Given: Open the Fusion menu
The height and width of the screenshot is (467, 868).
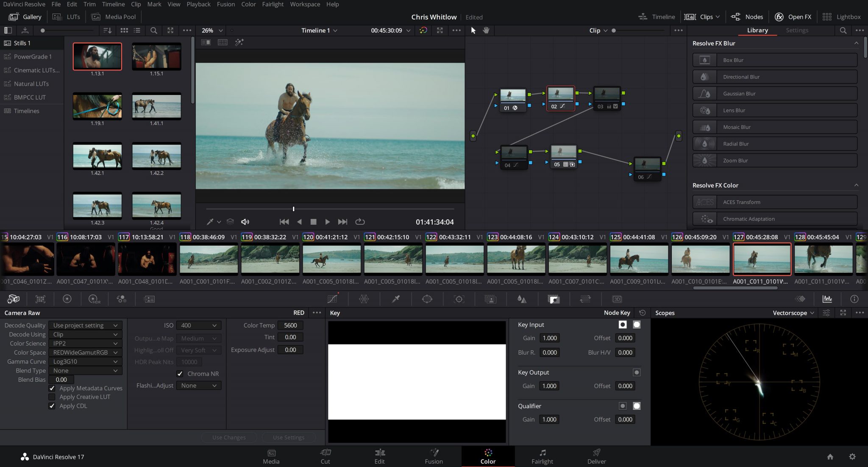Looking at the screenshot, I should coord(226,4).
